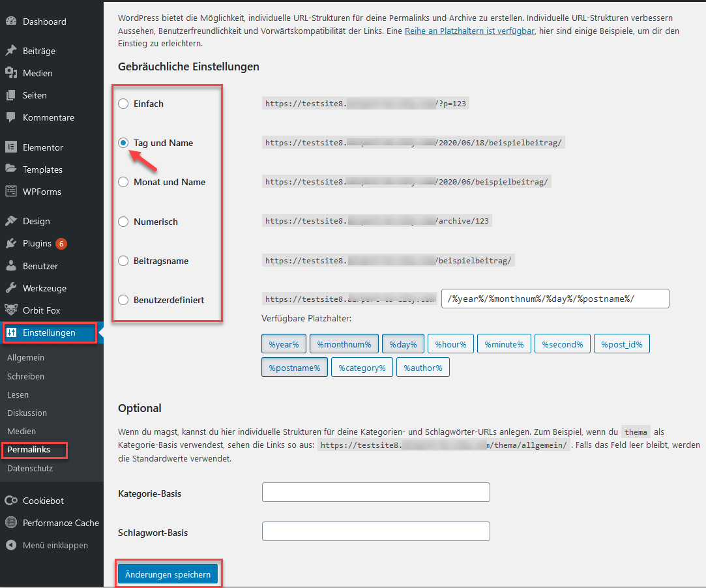The image size is (706, 588).
Task: Go to Schreiben settings
Action: pos(25,376)
